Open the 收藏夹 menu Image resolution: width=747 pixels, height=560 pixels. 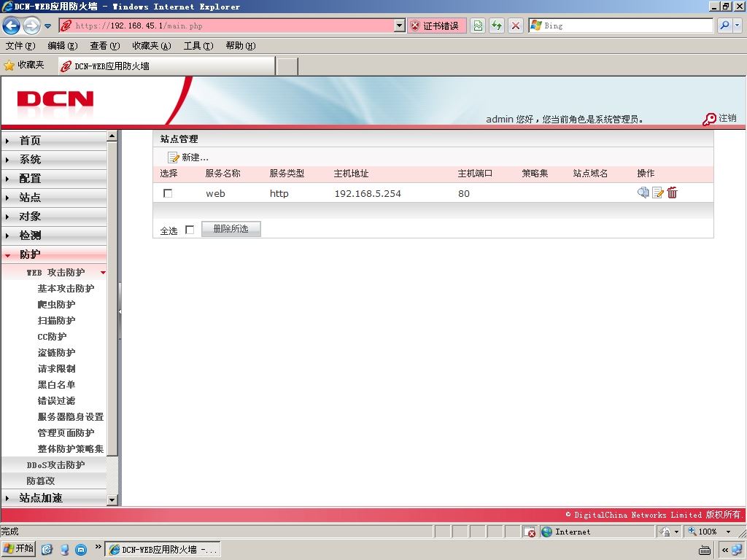(152, 46)
